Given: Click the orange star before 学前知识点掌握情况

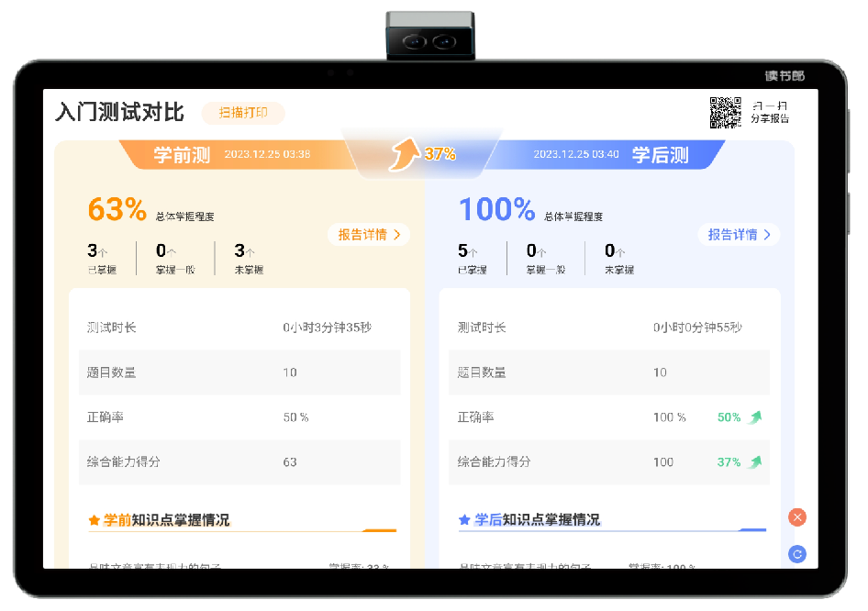Looking at the screenshot, I should [94, 520].
